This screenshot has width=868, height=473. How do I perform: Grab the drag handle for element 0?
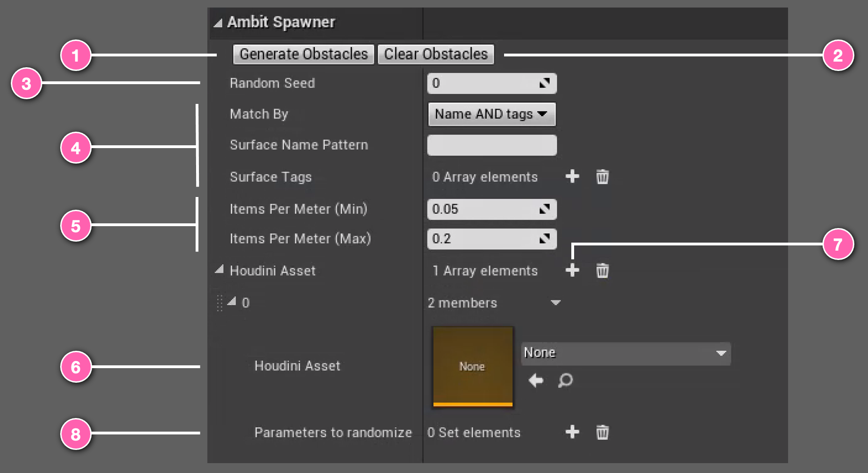point(219,303)
